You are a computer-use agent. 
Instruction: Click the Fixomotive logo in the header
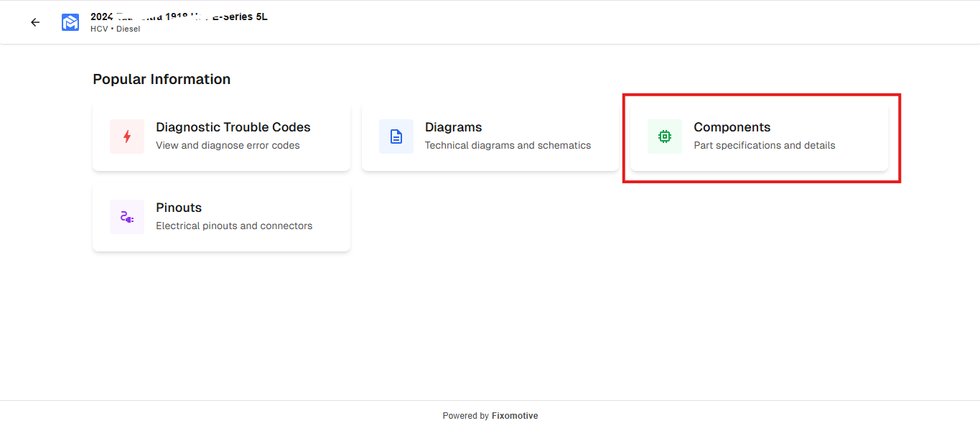point(70,22)
